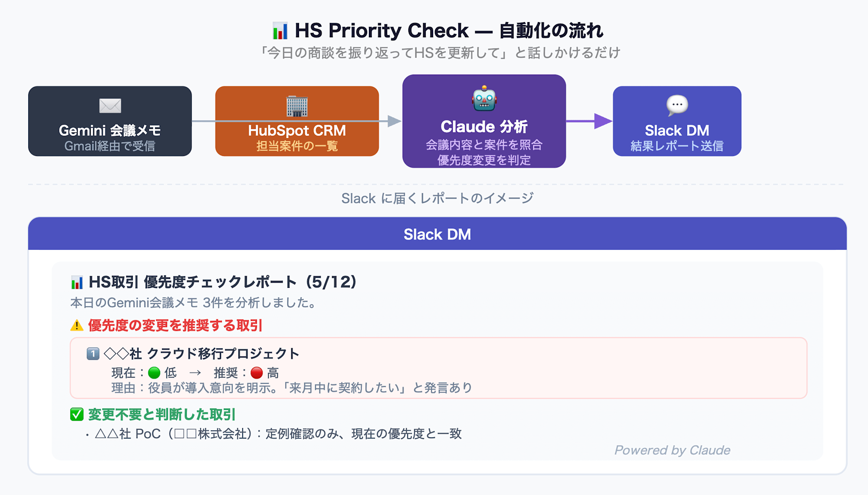The width and height of the screenshot is (868, 495).
Task: Click the purple arrow pointing to Slack DM
Action: [x=589, y=121]
